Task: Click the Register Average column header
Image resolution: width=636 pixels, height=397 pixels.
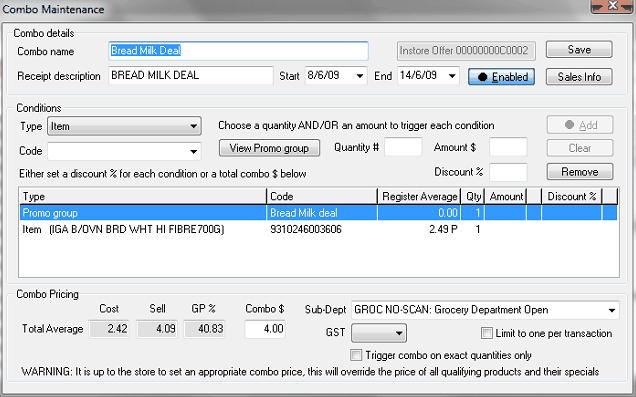Action: click(x=419, y=197)
